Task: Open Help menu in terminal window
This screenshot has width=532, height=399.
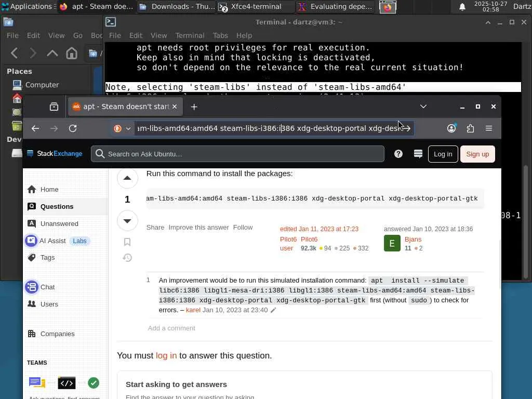Action: (x=244, y=35)
